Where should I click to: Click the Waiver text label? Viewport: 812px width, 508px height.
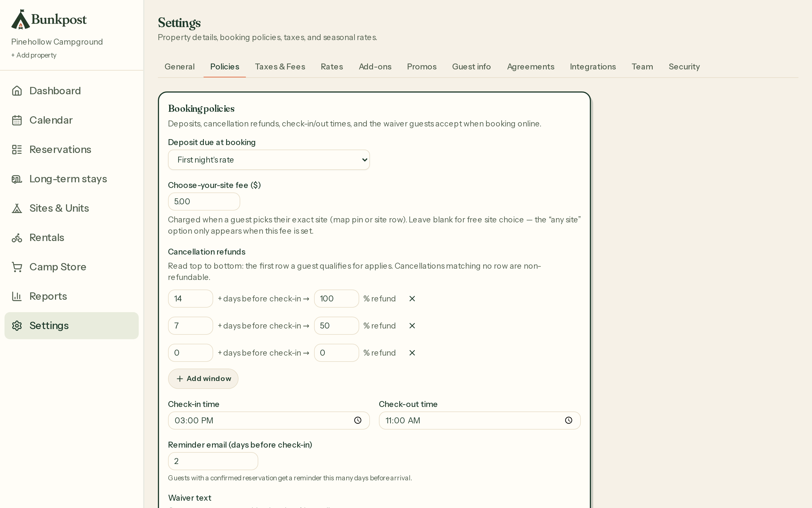(x=189, y=498)
